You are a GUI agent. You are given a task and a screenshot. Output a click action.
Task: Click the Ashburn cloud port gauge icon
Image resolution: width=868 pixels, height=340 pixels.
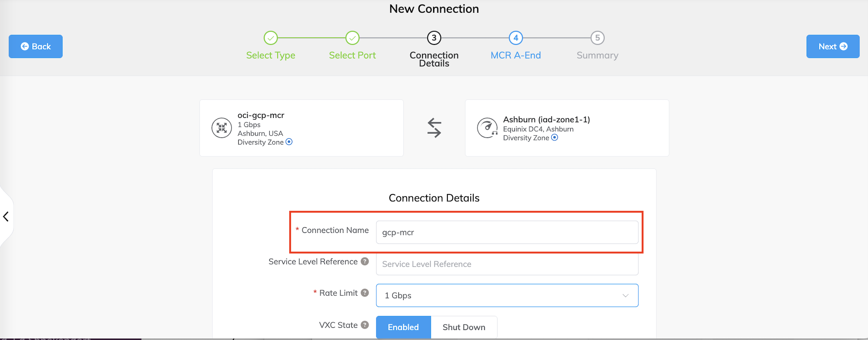487,128
